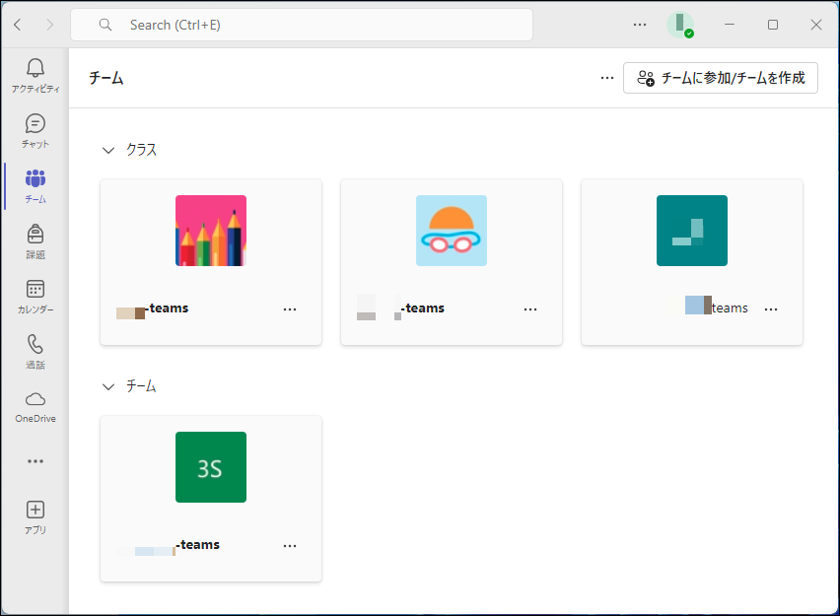Open the Activity bell icon
840x616 pixels.
coord(35,68)
